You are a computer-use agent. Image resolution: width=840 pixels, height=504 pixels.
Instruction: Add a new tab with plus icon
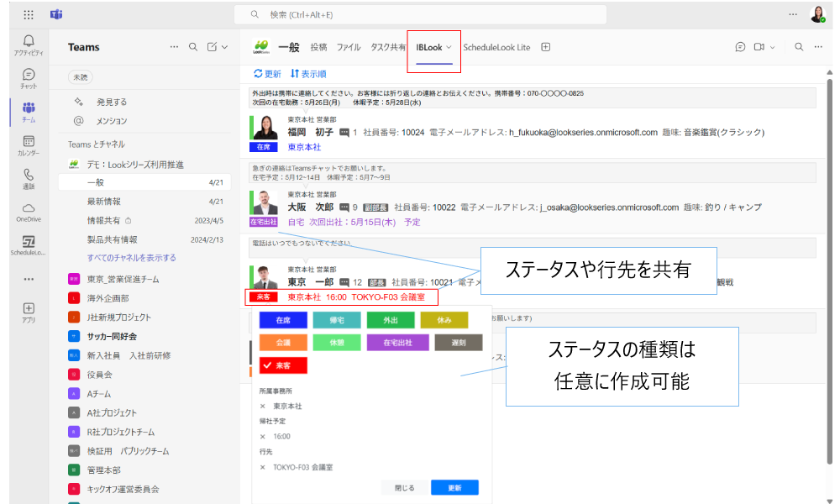(545, 47)
